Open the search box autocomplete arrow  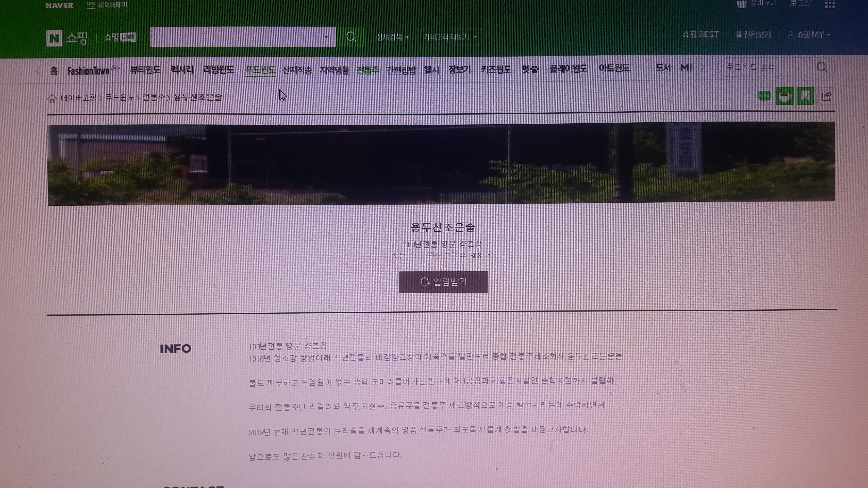tap(326, 37)
